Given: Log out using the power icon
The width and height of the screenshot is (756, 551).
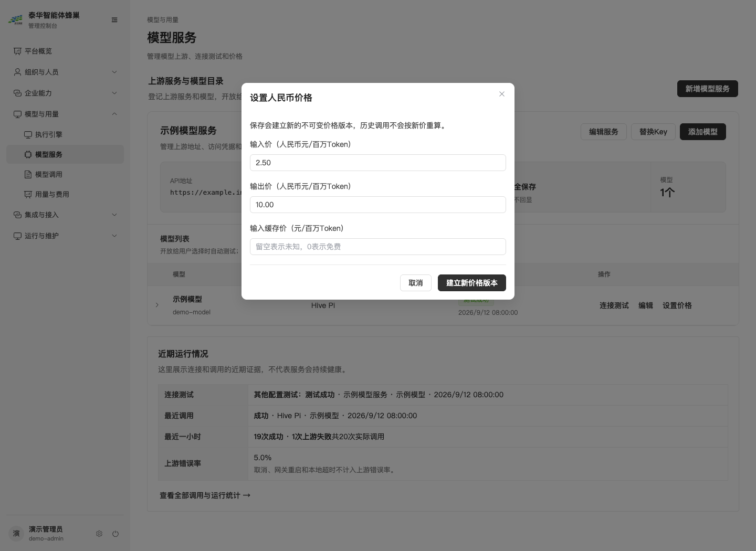Looking at the screenshot, I should point(115,534).
